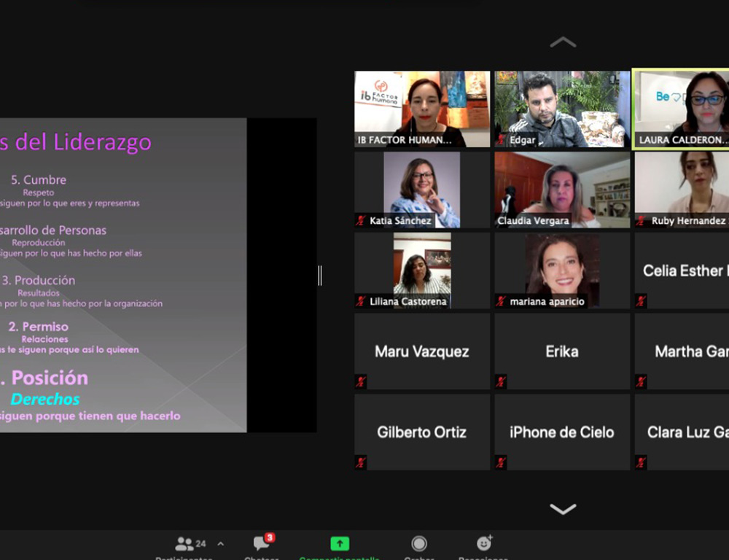Go to next page of video gallery
The image size is (729, 560).
click(562, 508)
